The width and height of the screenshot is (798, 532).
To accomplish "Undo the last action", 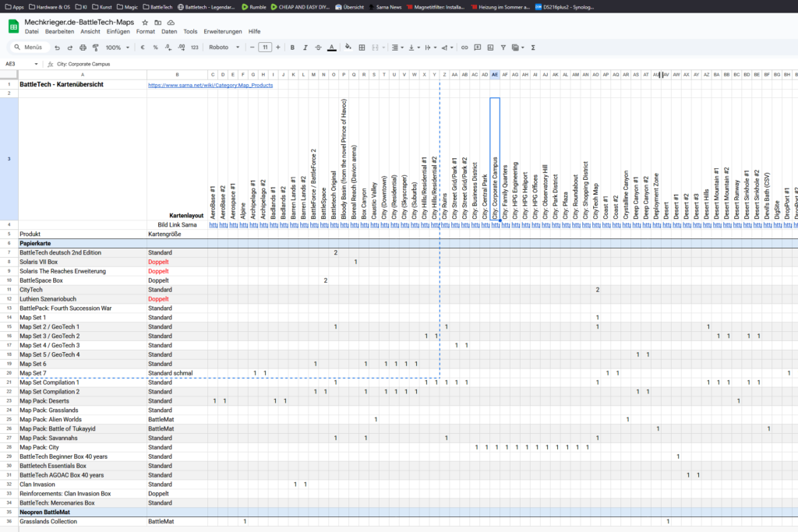I will tap(57, 48).
